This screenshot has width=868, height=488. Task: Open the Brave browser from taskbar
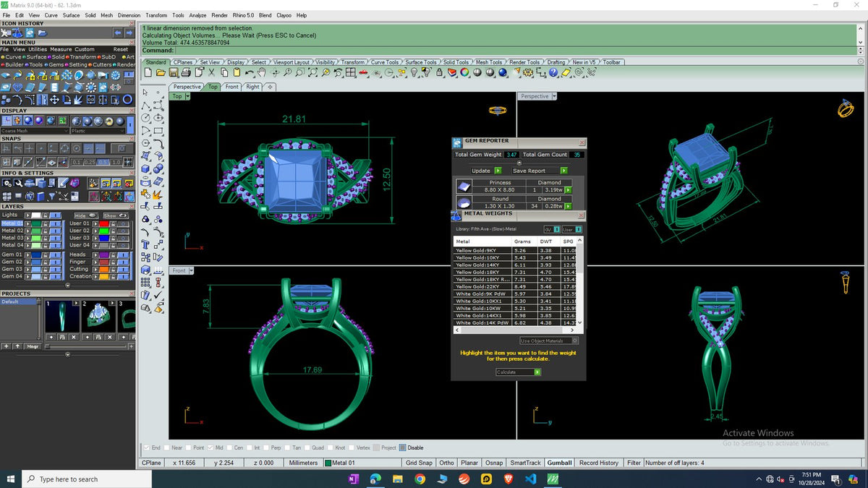click(x=509, y=479)
